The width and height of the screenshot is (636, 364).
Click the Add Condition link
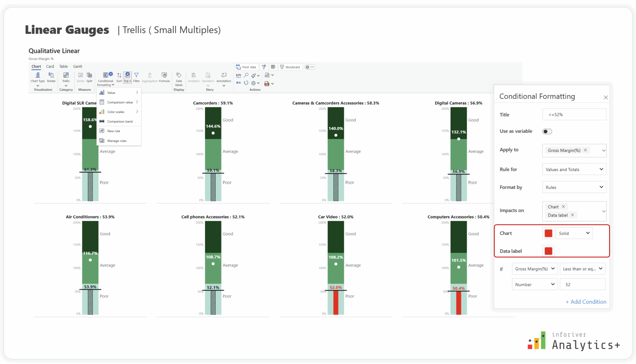point(586,302)
